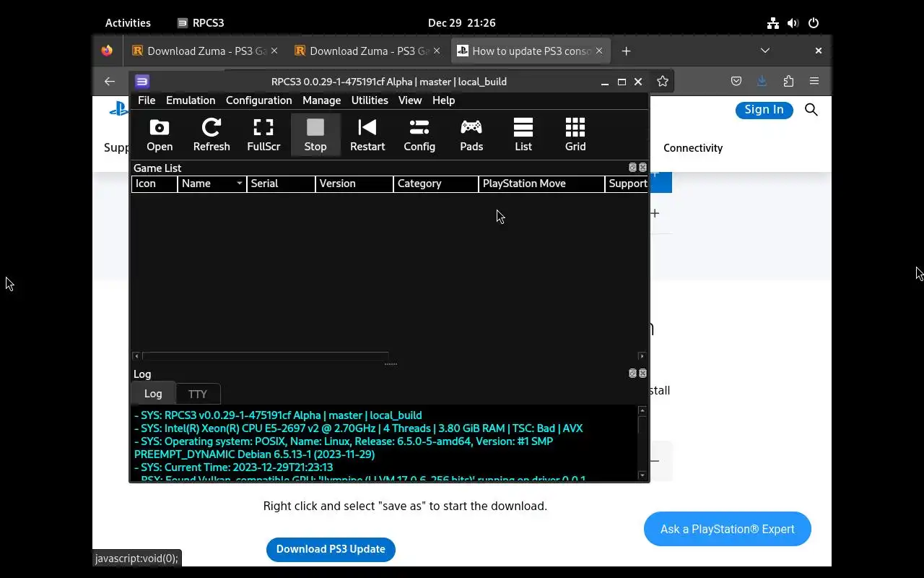Sort game list by Name column

(x=212, y=184)
